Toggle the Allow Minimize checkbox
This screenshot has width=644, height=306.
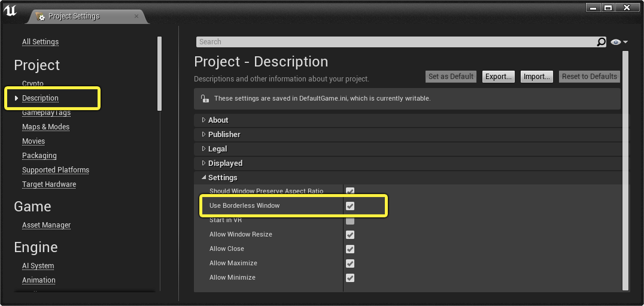(350, 278)
